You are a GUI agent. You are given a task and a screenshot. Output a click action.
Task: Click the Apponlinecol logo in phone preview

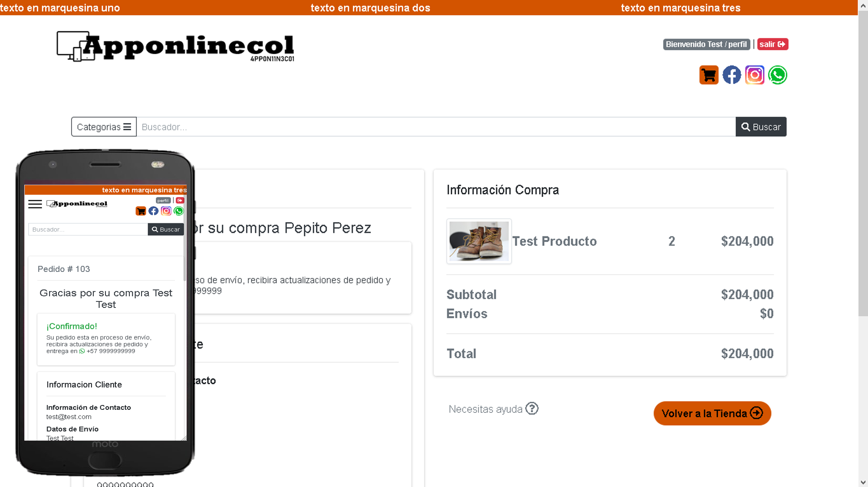pos(77,204)
